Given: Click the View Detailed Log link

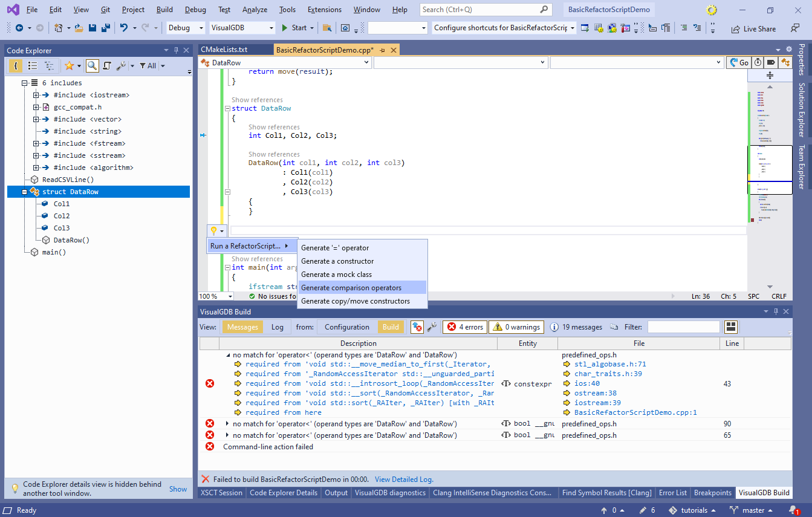Looking at the screenshot, I should click(x=404, y=480).
